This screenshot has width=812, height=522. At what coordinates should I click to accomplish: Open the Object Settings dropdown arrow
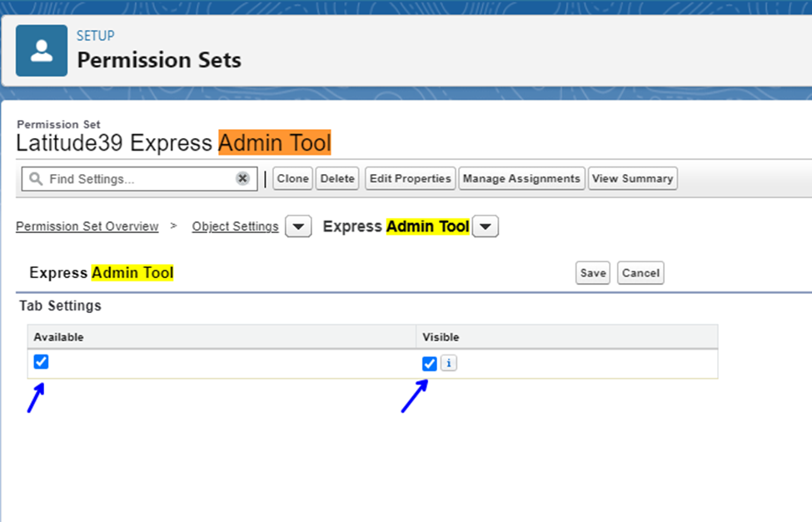click(298, 226)
